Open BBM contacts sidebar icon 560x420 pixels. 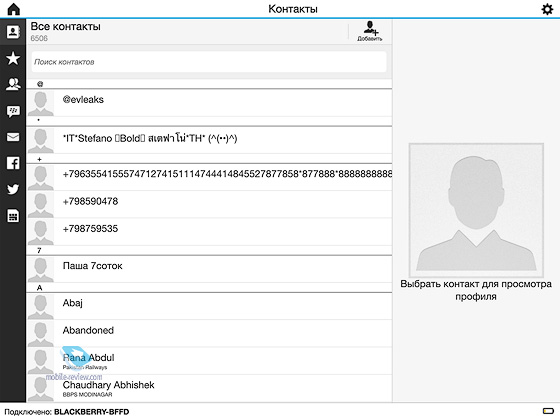pos(13,111)
